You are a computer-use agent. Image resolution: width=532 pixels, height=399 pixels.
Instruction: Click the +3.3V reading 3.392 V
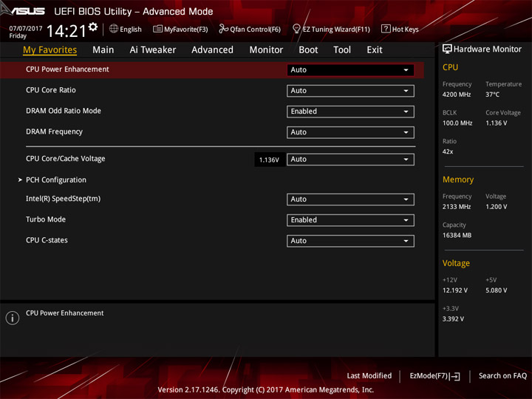tap(453, 319)
